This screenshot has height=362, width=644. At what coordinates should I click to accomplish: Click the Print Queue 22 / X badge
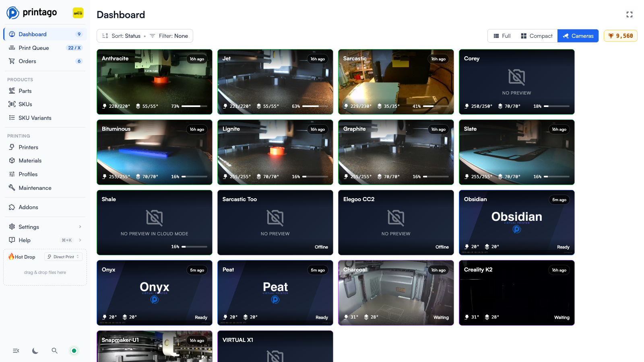[x=74, y=48]
